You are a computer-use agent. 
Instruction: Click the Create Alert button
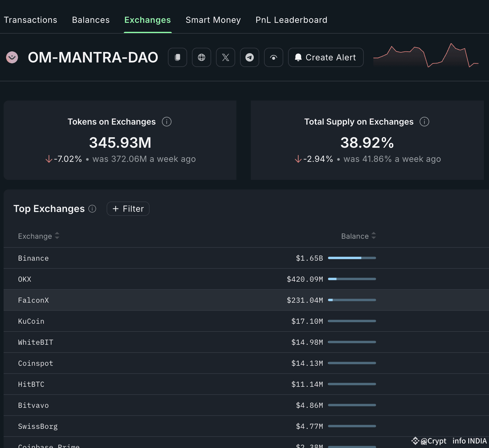click(326, 57)
